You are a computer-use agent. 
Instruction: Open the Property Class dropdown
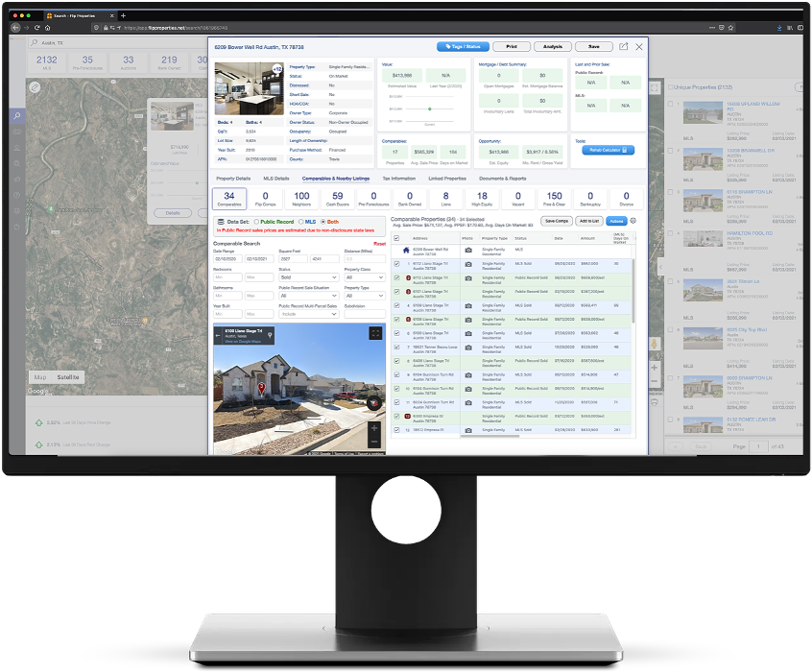click(x=365, y=277)
